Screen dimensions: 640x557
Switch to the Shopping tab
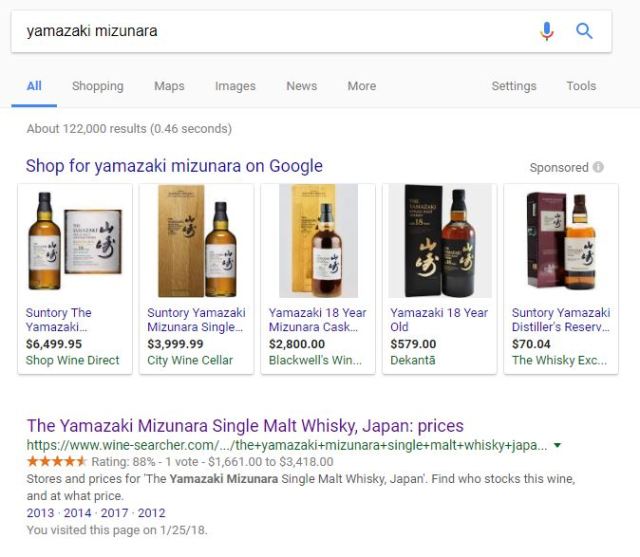tap(98, 86)
